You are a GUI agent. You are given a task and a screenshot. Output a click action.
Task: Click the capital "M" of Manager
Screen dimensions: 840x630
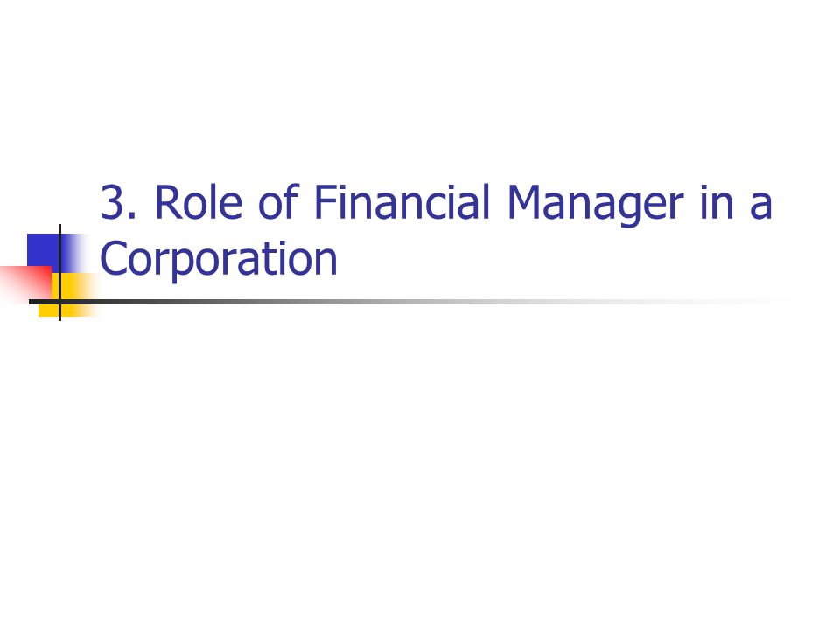point(524,202)
